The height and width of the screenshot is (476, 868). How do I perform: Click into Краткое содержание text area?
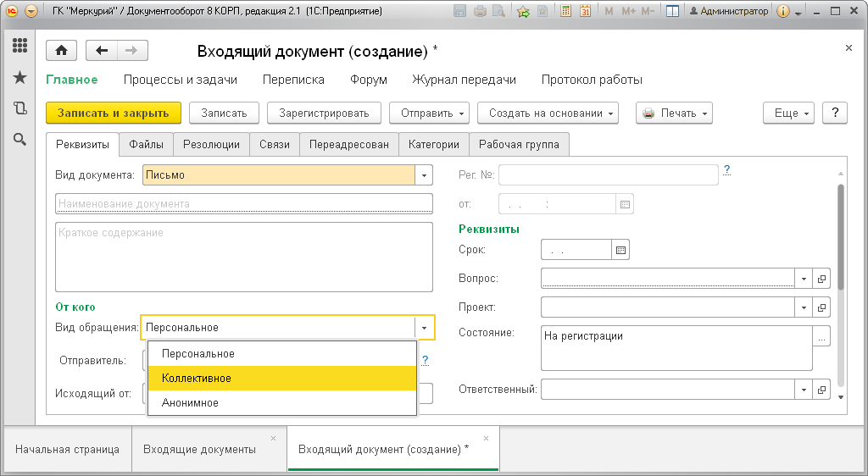point(244,257)
